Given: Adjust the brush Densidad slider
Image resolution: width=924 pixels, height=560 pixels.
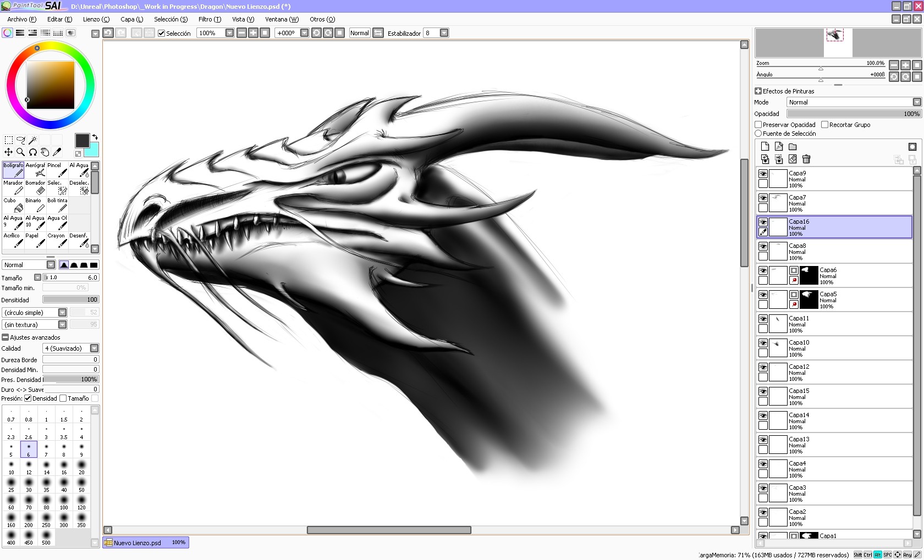Looking at the screenshot, I should (70, 300).
